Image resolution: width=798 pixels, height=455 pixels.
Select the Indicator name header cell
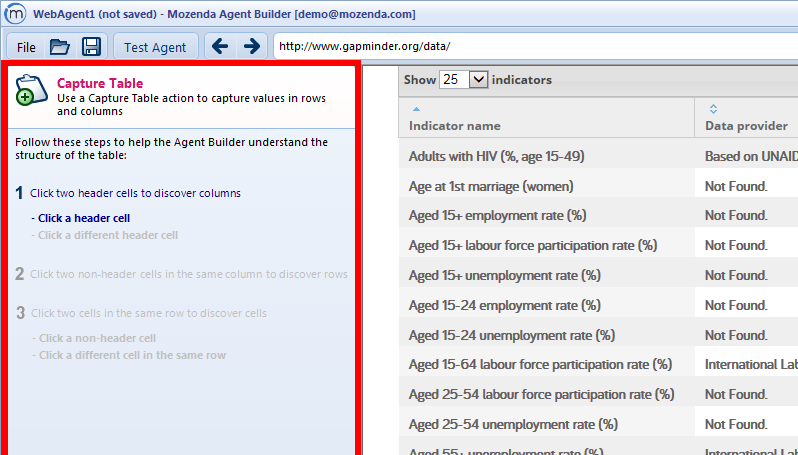click(x=455, y=125)
